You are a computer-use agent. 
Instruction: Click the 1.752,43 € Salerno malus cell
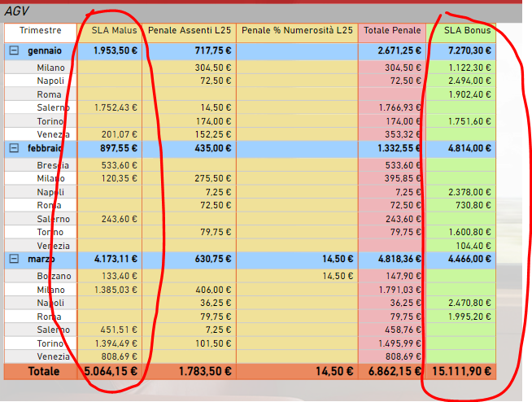click(116, 107)
